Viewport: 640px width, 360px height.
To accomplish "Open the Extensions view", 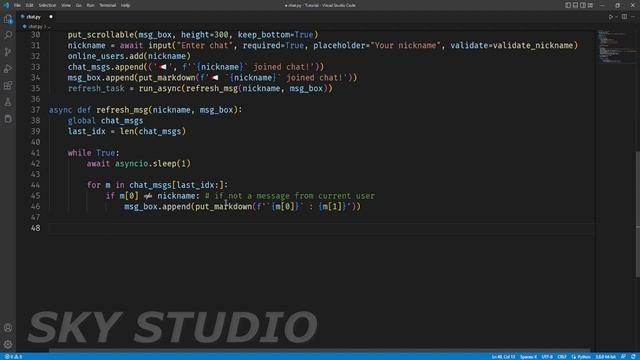I will point(8,85).
